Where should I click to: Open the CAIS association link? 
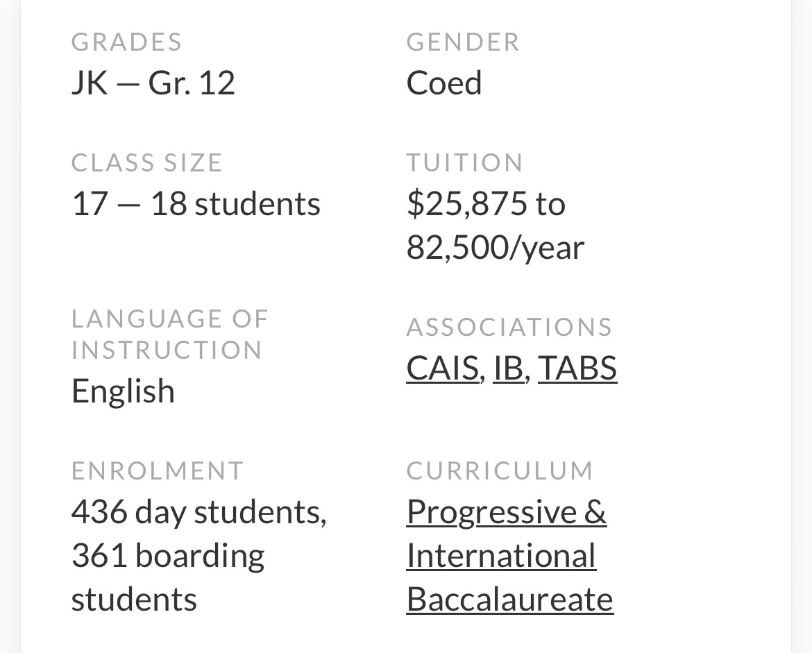pos(442,368)
